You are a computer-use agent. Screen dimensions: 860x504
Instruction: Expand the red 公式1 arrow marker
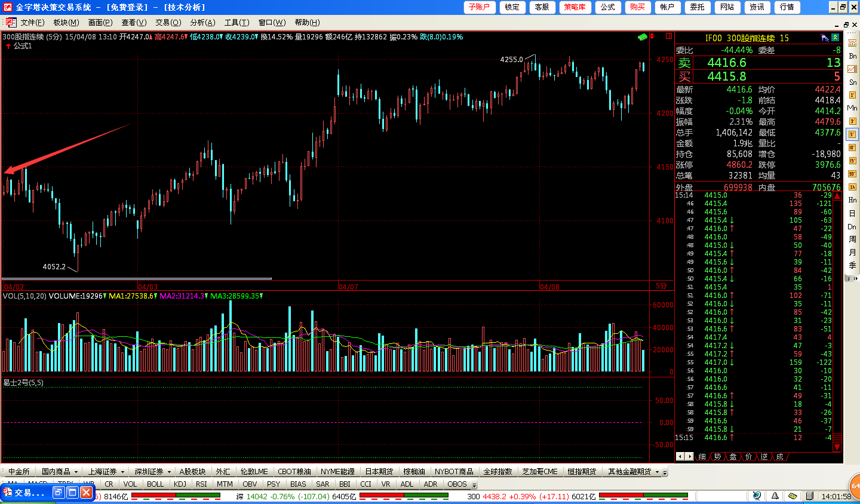(x=8, y=46)
